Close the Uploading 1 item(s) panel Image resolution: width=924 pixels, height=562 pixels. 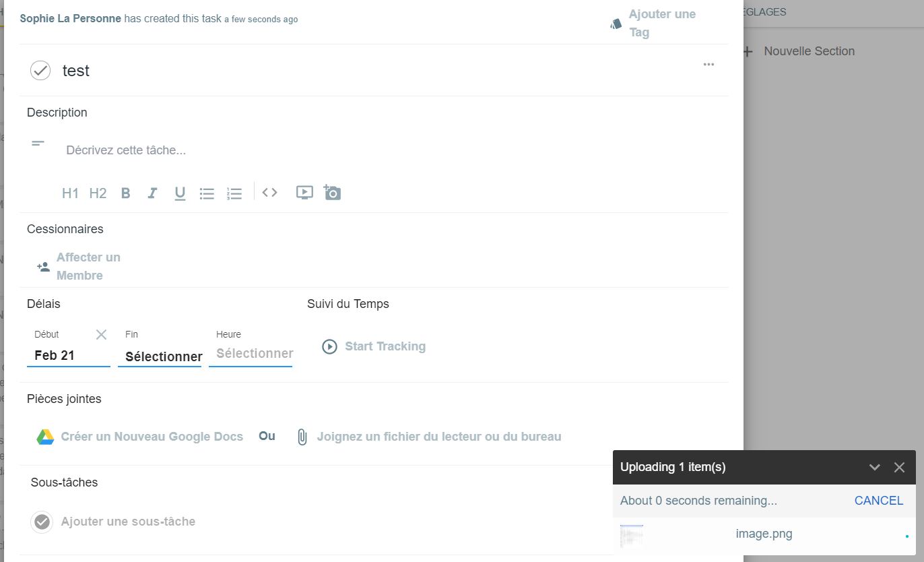(x=899, y=467)
